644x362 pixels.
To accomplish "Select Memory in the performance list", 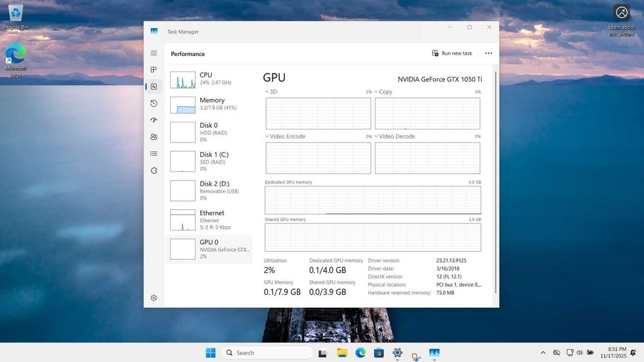I will (209, 105).
